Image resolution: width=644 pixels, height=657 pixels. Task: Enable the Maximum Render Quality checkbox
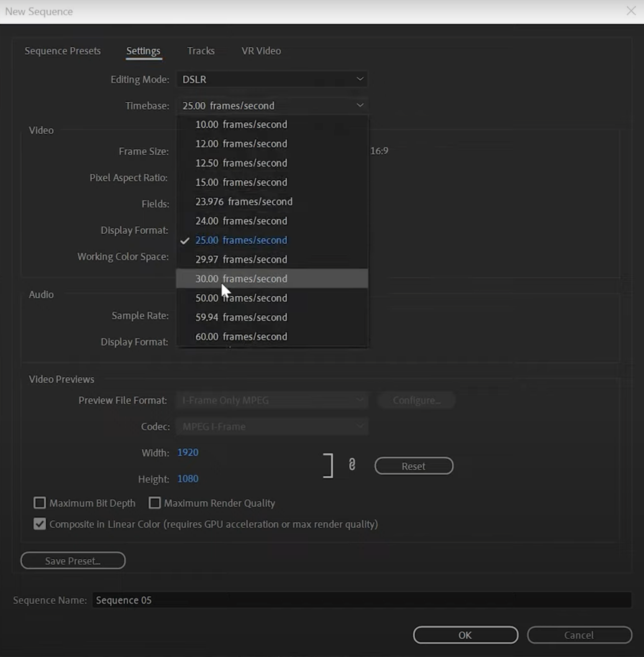pos(154,503)
